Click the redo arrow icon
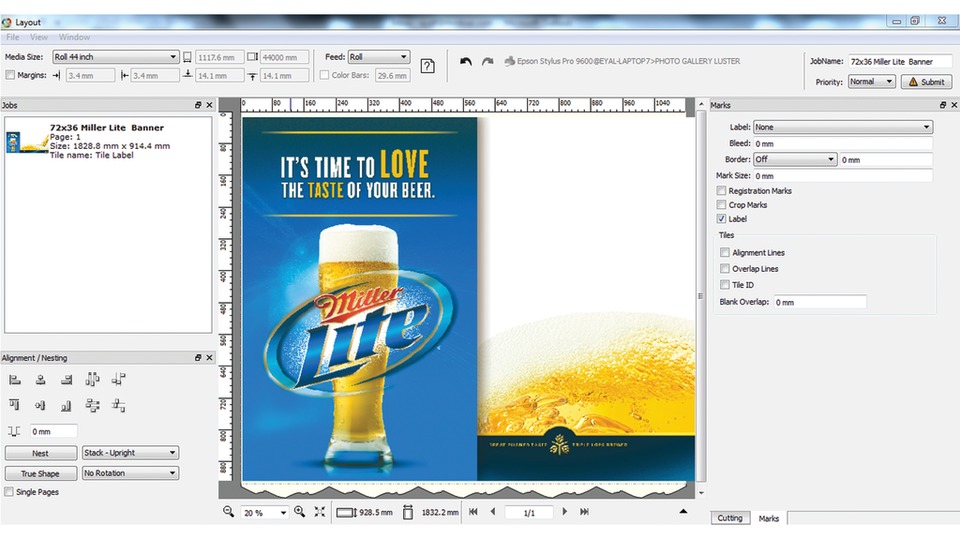 click(x=487, y=61)
